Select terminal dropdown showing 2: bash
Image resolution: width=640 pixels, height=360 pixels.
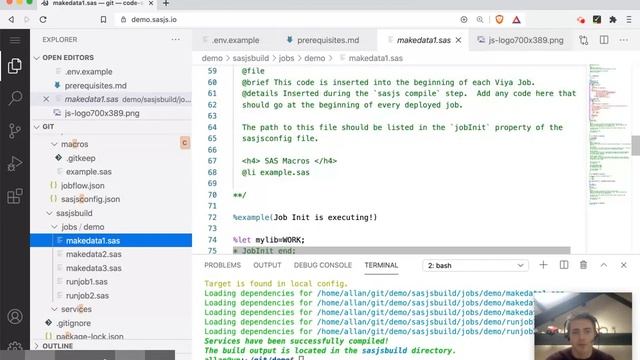point(476,265)
